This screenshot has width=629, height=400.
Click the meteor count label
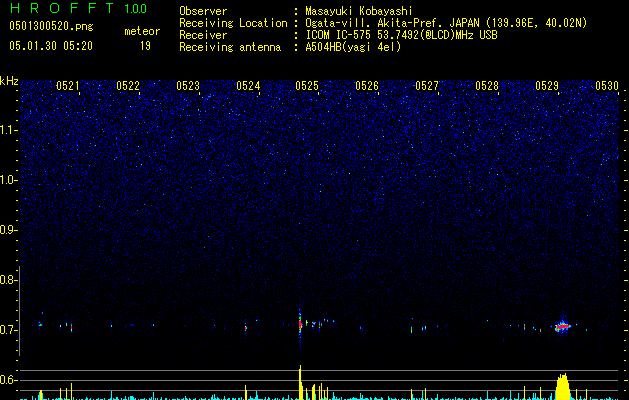pos(142,31)
